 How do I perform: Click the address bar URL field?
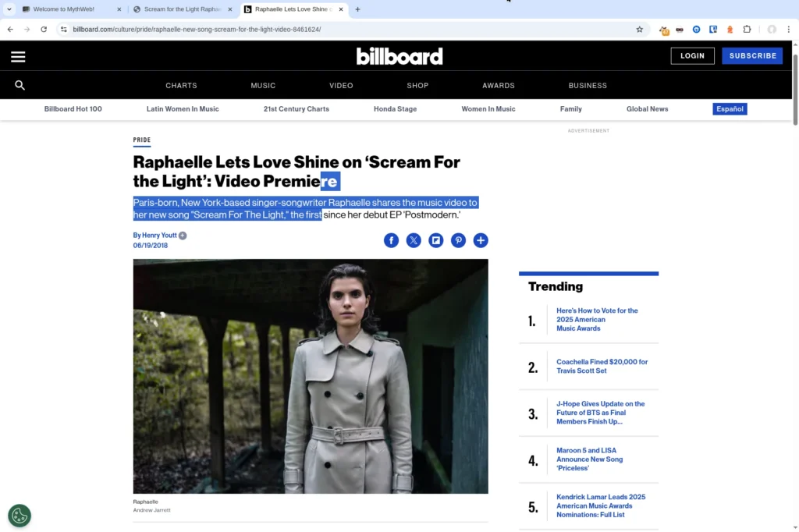352,30
